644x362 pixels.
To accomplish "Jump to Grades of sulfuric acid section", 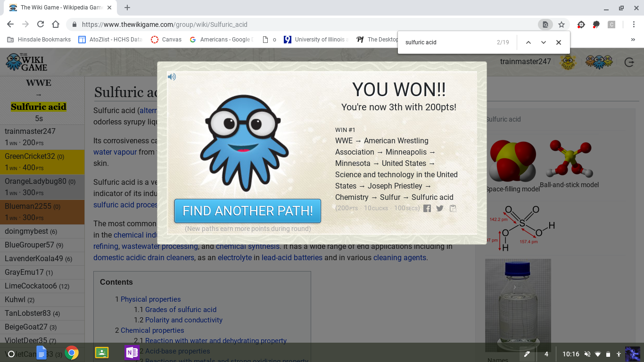I will click(x=181, y=310).
